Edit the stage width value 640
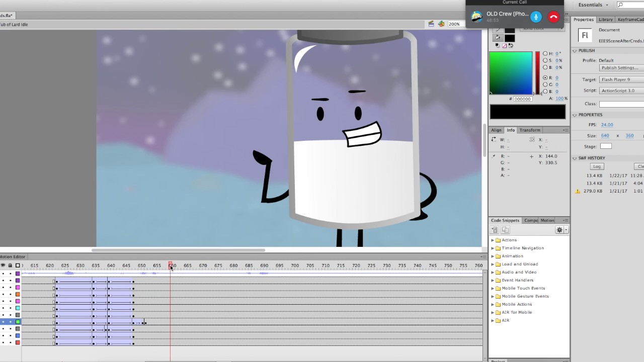644x362 pixels. click(605, 136)
